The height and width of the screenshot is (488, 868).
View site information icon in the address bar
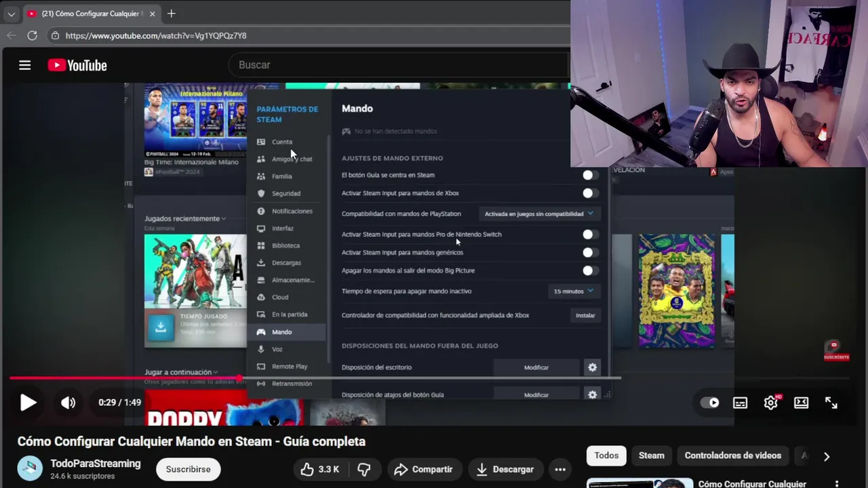tap(55, 35)
